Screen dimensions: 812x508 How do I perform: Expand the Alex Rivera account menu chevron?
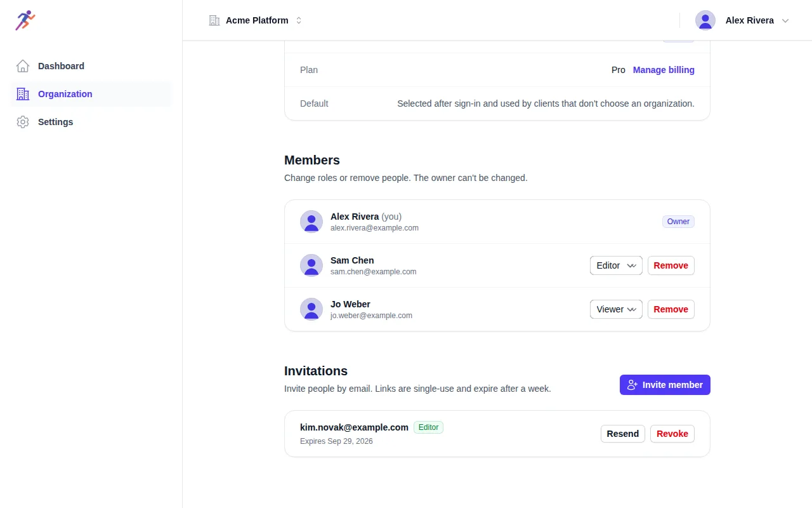785,20
